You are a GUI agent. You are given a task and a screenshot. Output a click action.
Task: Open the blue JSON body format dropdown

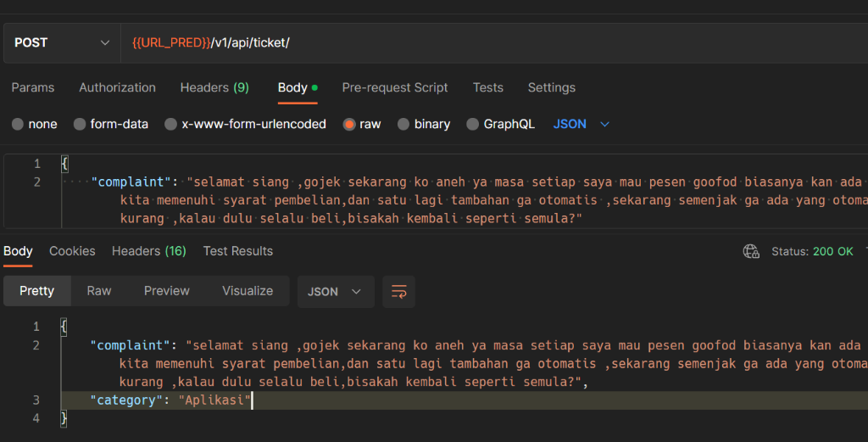[581, 124]
